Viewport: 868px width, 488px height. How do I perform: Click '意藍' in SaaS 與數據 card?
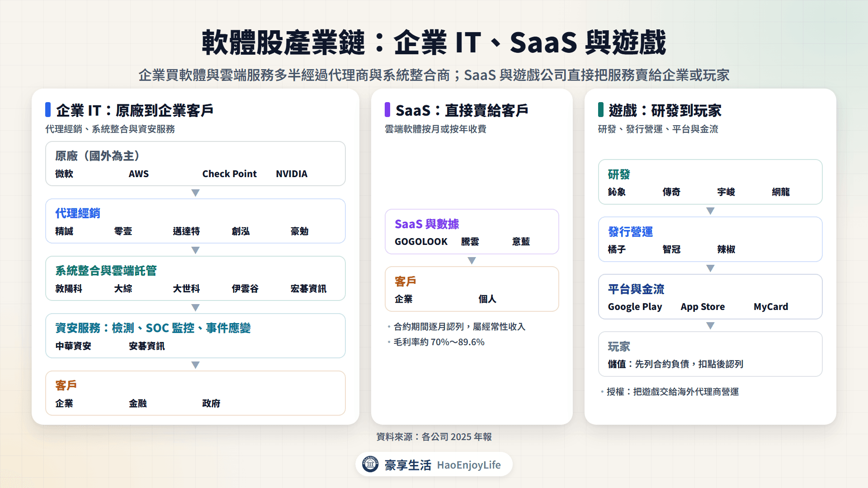521,242
